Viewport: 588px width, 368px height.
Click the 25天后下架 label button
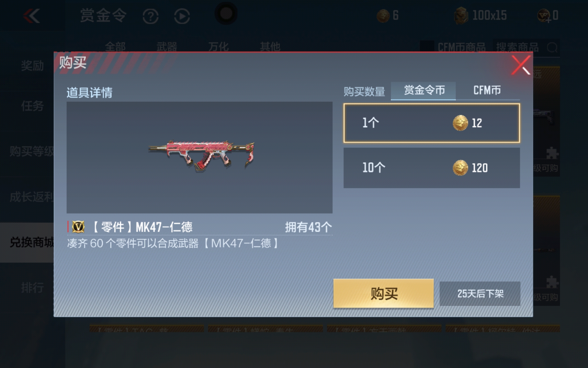(480, 293)
